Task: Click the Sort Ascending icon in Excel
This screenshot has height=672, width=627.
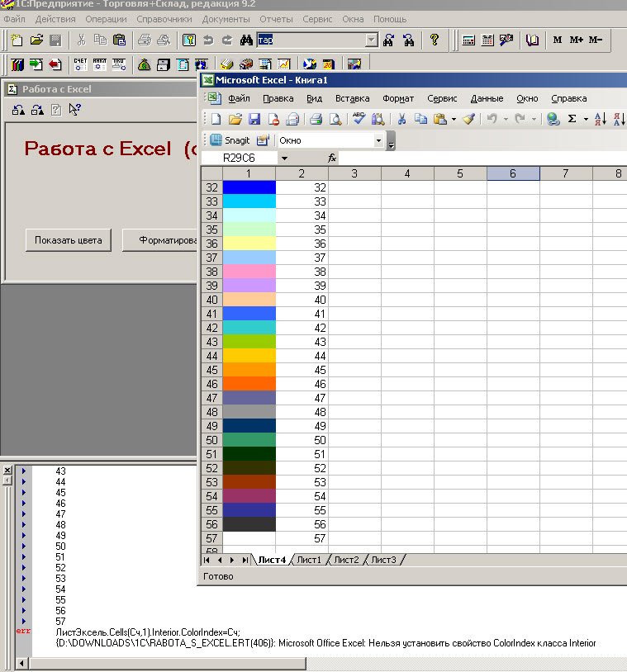Action: [601, 119]
